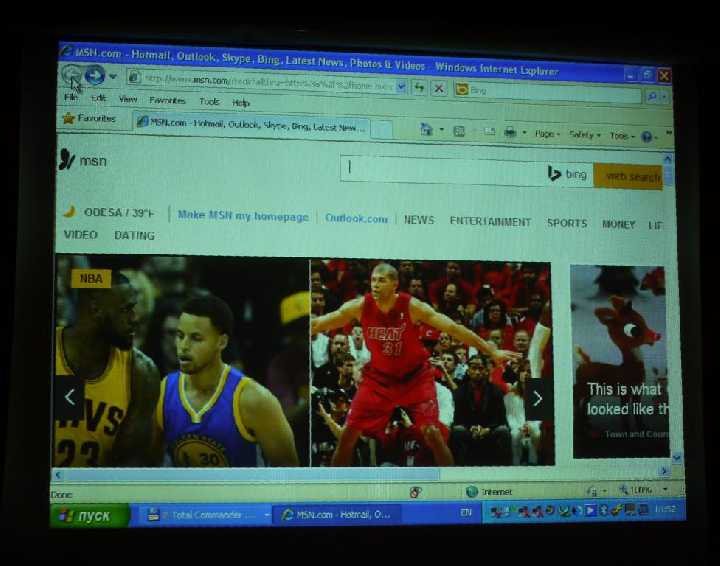Open the Page dropdown menu
Image resolution: width=720 pixels, height=566 pixels.
pyautogui.click(x=547, y=134)
